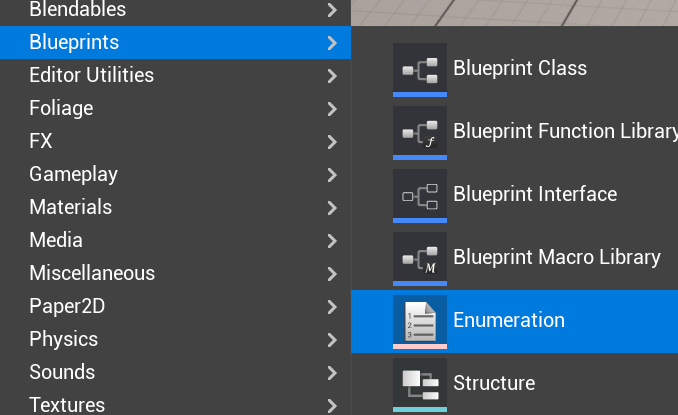Screen dimensions: 678x415
Task: Expand the Blendables submenu arrow
Action: [332, 10]
